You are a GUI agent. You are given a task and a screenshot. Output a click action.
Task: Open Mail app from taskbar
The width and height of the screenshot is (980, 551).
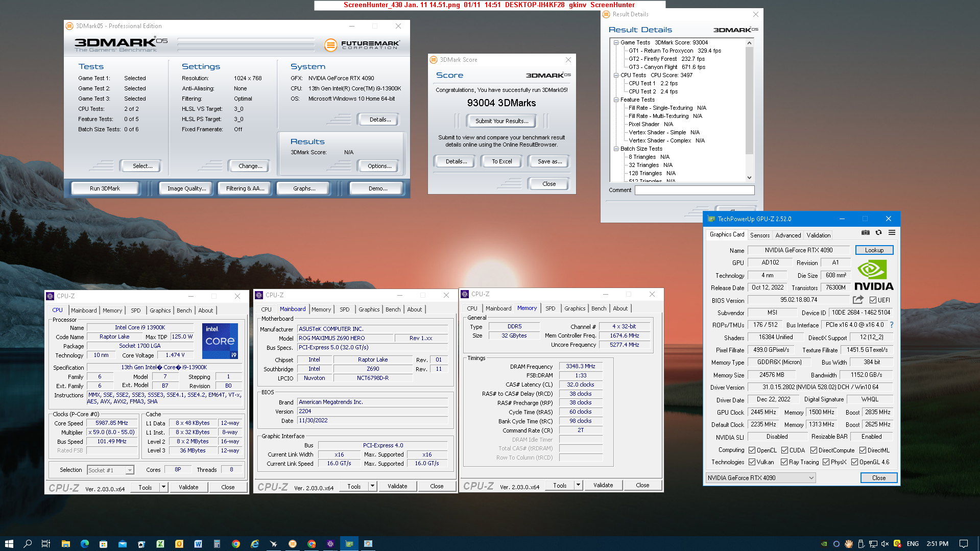(123, 544)
